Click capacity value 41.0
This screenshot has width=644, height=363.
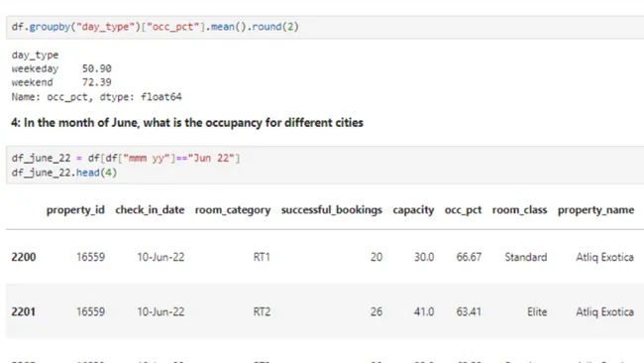[x=424, y=312]
